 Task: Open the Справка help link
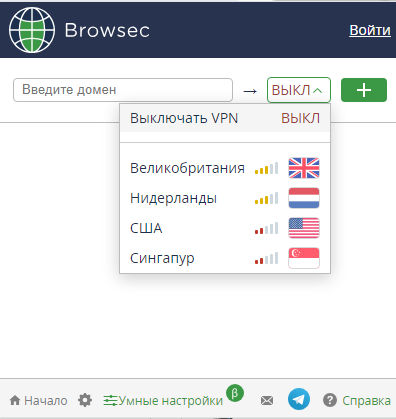pos(366,400)
